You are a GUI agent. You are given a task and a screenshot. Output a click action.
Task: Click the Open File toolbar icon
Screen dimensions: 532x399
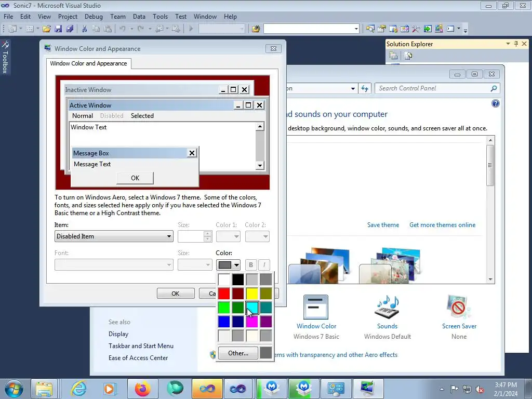coord(46,29)
